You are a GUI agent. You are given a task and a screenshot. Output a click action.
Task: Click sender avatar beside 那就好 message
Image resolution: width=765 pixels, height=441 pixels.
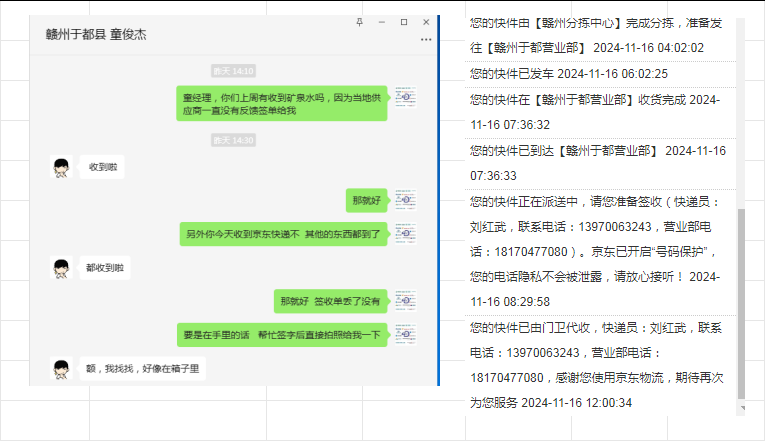pyautogui.click(x=405, y=200)
